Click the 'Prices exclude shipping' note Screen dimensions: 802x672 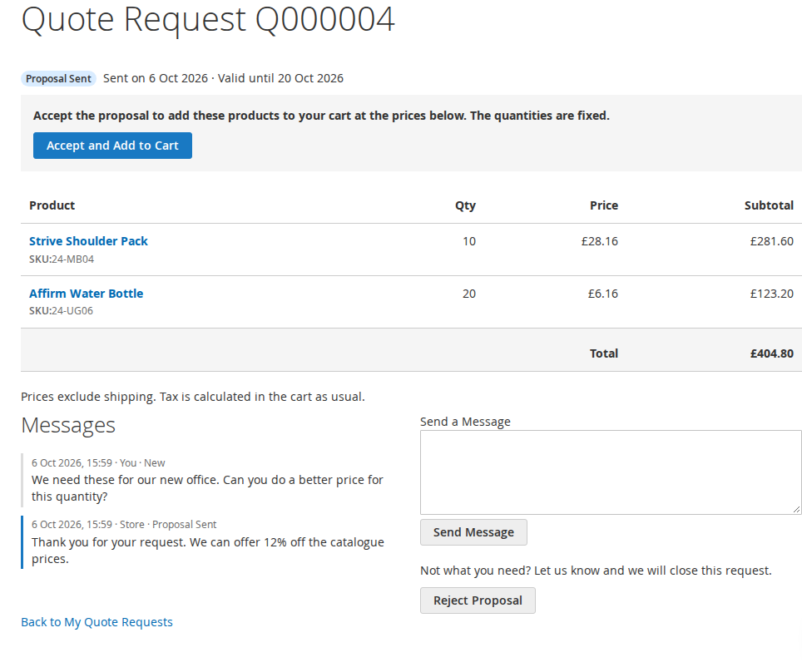[x=193, y=397]
